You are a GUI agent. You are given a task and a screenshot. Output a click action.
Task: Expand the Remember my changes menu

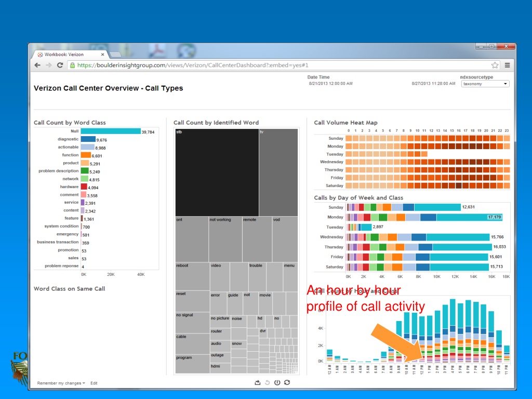[x=61, y=383]
